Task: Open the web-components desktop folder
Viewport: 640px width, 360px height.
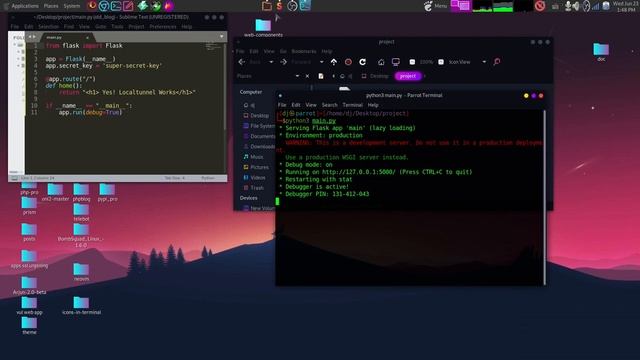Action: [x=263, y=28]
